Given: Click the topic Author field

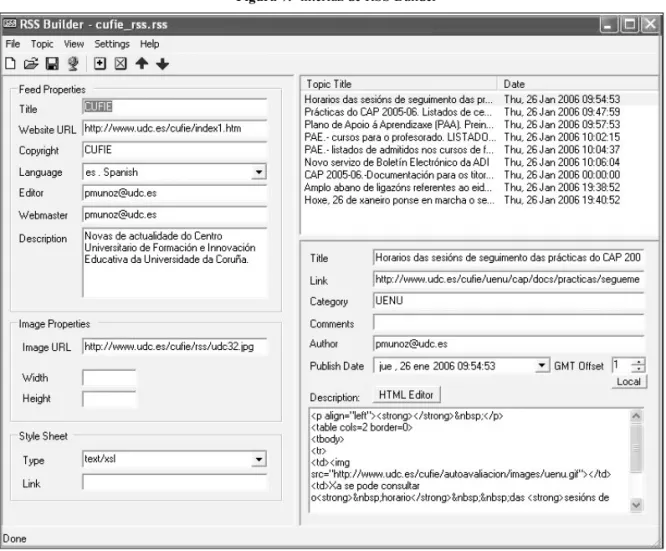Looking at the screenshot, I should (508, 344).
